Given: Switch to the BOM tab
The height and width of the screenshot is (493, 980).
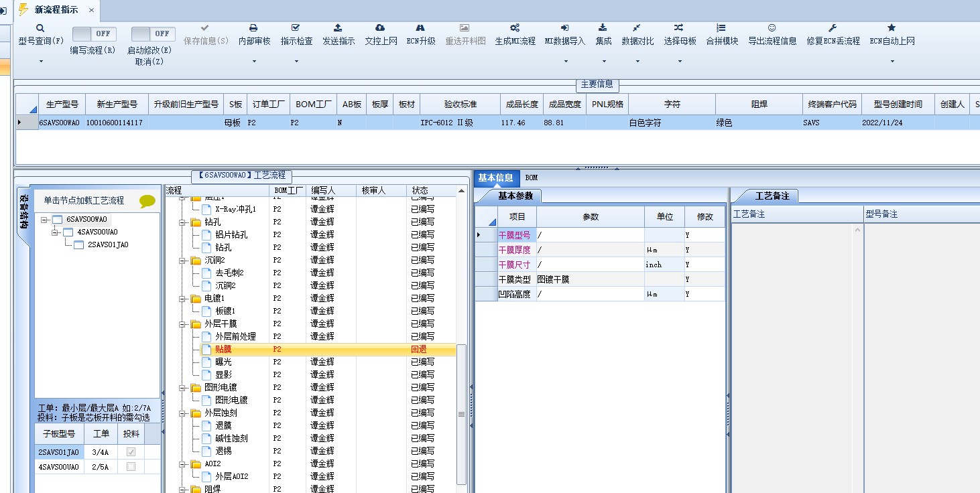Looking at the screenshot, I should [x=531, y=178].
